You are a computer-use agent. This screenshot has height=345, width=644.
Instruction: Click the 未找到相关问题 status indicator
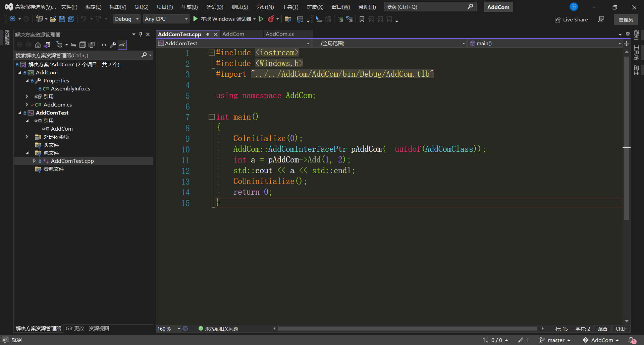coord(218,329)
